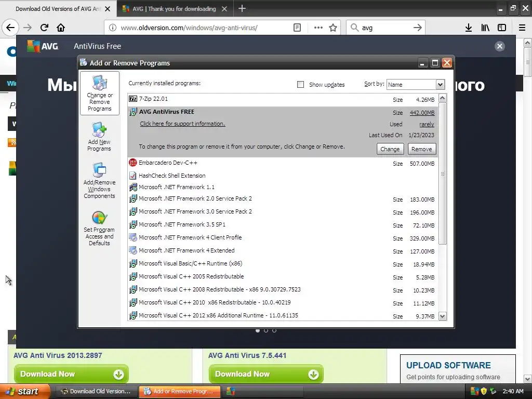The image size is (532, 399).
Task: Click the rarely used value
Action: coord(427,124)
